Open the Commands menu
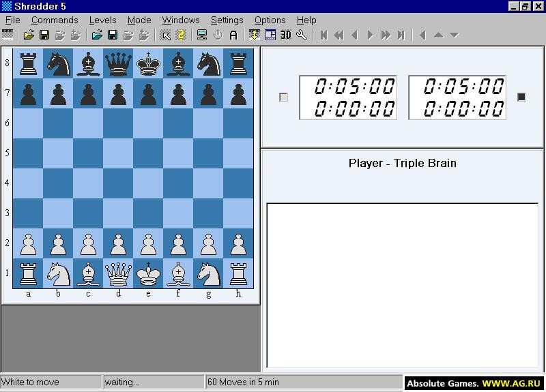The image size is (546, 392). pos(55,20)
